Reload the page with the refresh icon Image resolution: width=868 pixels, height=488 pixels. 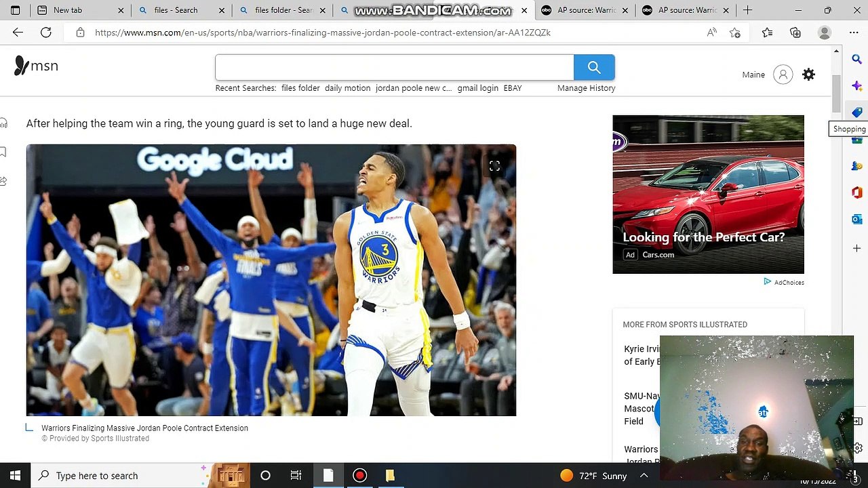[x=46, y=33]
